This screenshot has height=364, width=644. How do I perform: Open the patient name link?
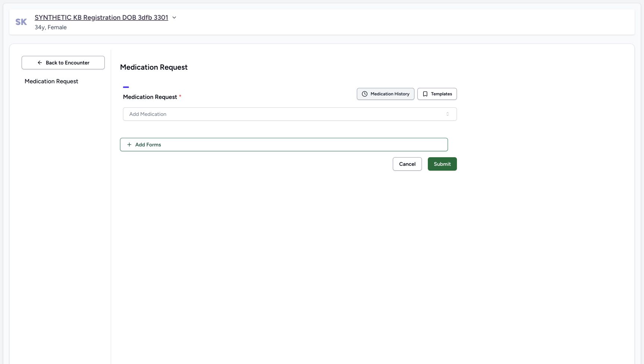[x=101, y=18]
